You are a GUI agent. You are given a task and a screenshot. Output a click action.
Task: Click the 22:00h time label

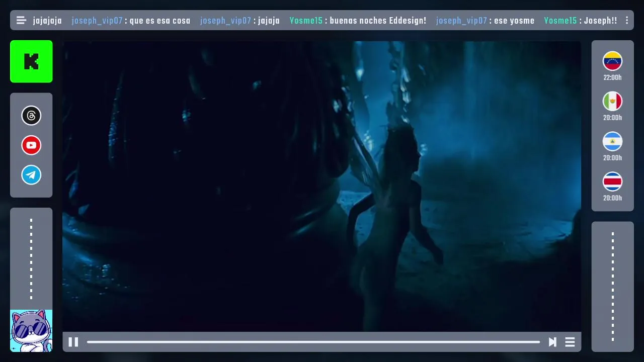pyautogui.click(x=612, y=77)
